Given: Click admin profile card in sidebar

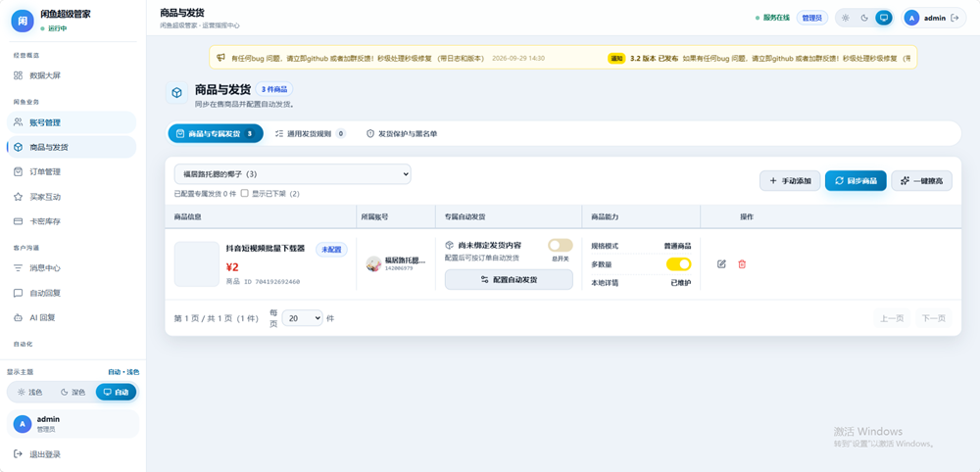Looking at the screenshot, I should 73,424.
